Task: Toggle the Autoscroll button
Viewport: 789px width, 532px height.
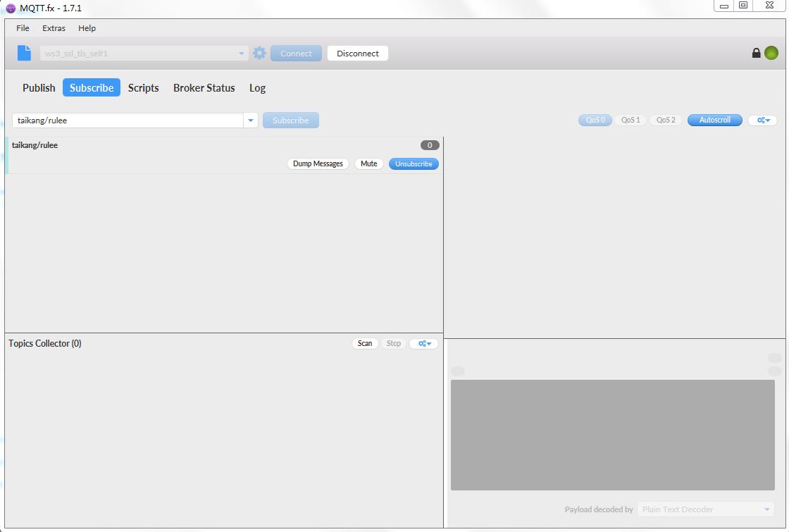Action: coord(714,120)
